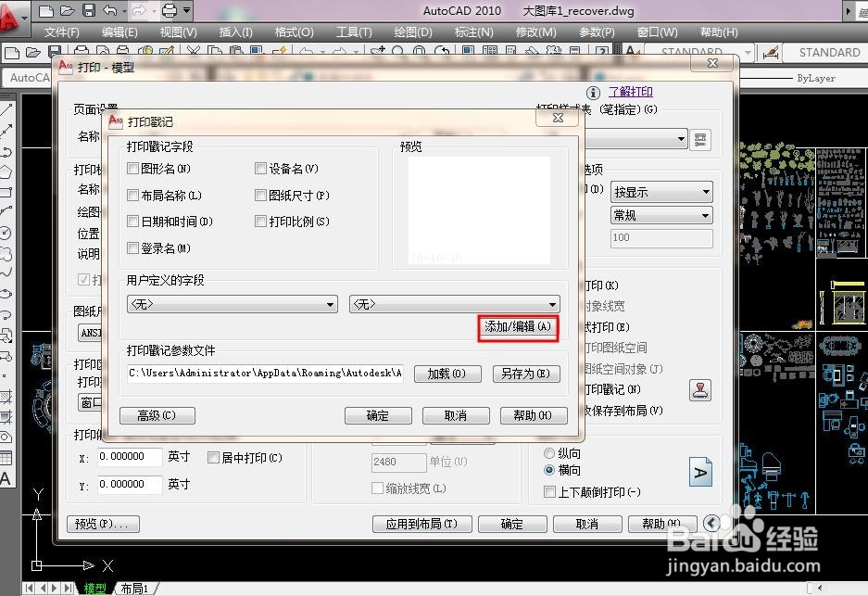Check the 设备名(V) checkbox

[260, 169]
